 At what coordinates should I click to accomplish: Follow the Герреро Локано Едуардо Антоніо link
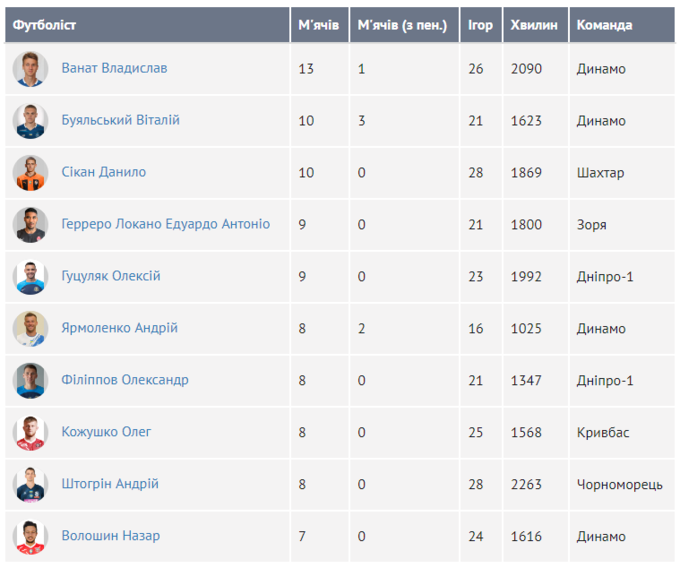pos(165,224)
